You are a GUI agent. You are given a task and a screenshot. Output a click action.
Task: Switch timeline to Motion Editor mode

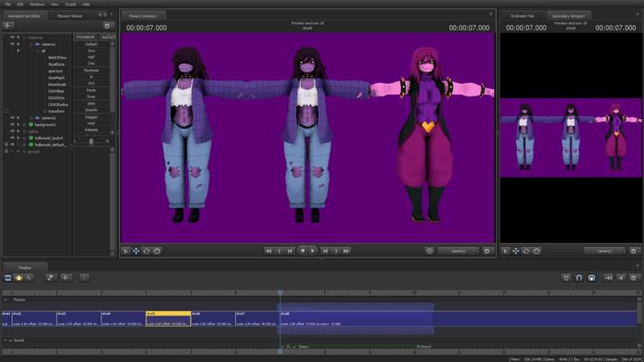pyautogui.click(x=19, y=278)
